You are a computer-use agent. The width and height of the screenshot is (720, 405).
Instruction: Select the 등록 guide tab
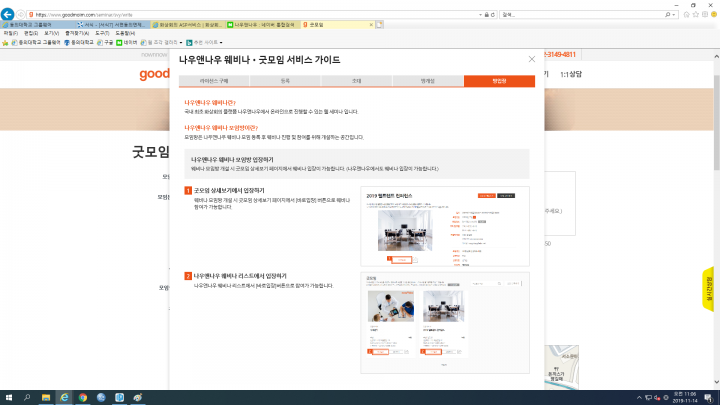[x=285, y=81]
